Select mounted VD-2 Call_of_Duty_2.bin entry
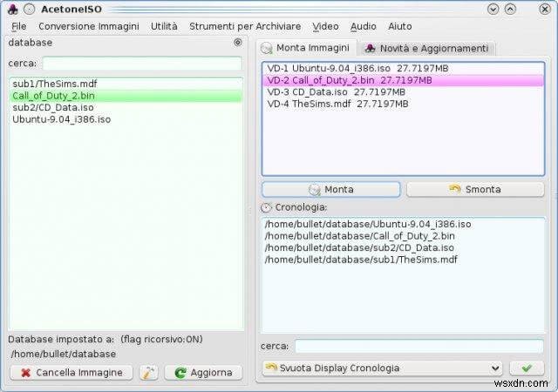Viewport: 558px width, 392px height. (403, 80)
